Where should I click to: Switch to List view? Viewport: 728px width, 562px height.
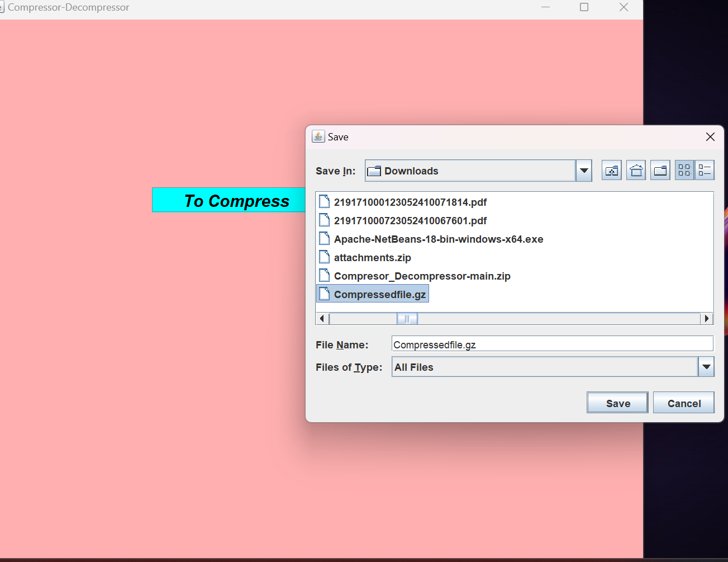tap(684, 170)
